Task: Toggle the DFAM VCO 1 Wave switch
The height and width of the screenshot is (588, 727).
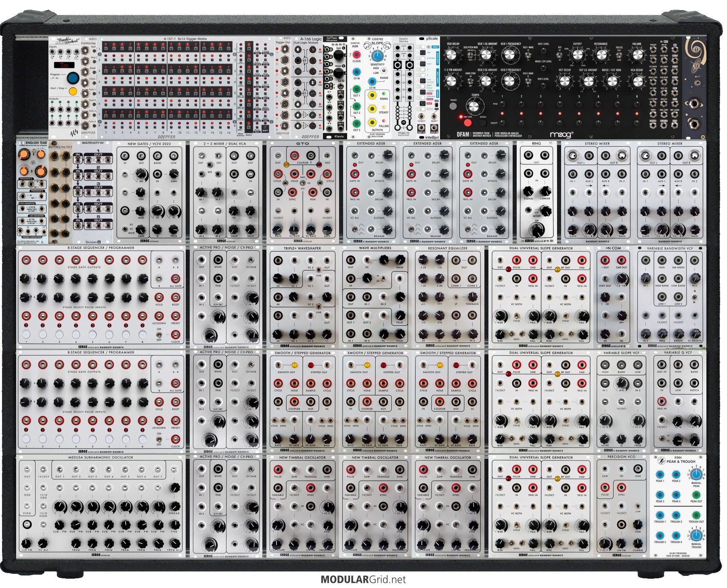Action: click(x=528, y=56)
